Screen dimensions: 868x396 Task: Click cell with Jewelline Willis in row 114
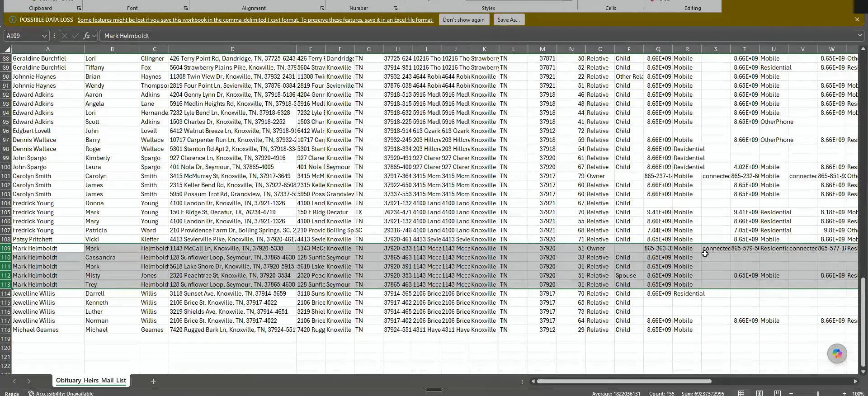click(48, 293)
